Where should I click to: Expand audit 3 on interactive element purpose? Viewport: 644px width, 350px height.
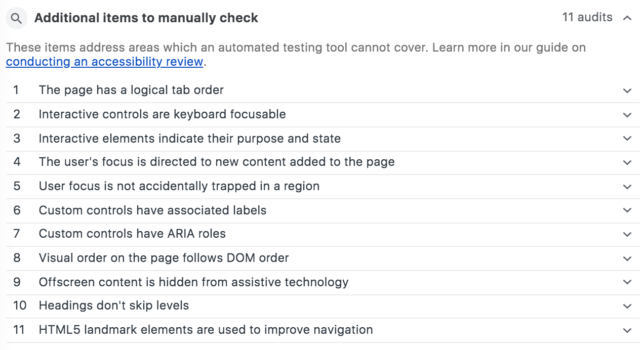coord(626,139)
